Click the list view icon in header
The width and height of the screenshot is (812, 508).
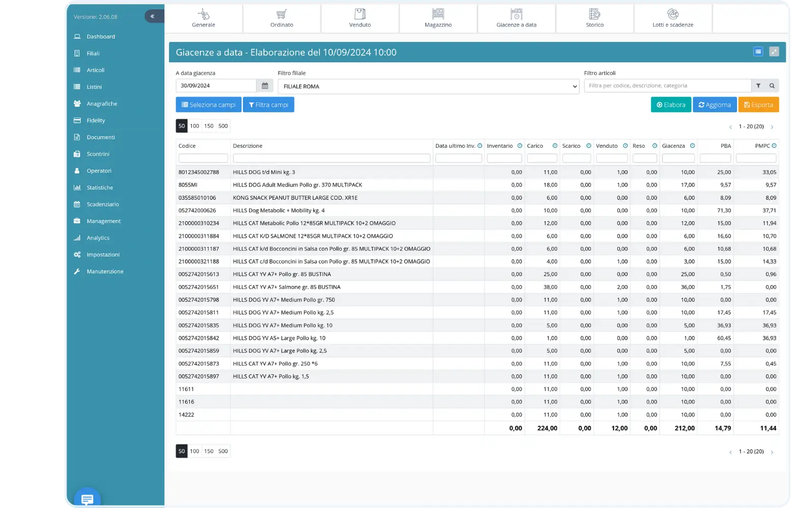click(758, 51)
